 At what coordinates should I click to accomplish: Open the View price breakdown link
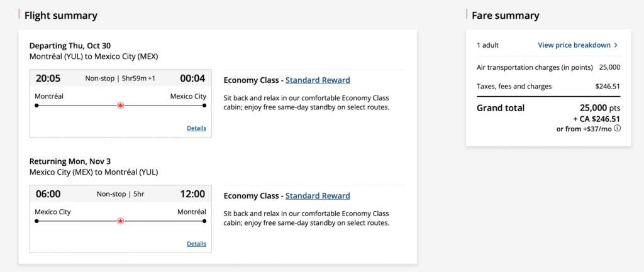pyautogui.click(x=574, y=45)
